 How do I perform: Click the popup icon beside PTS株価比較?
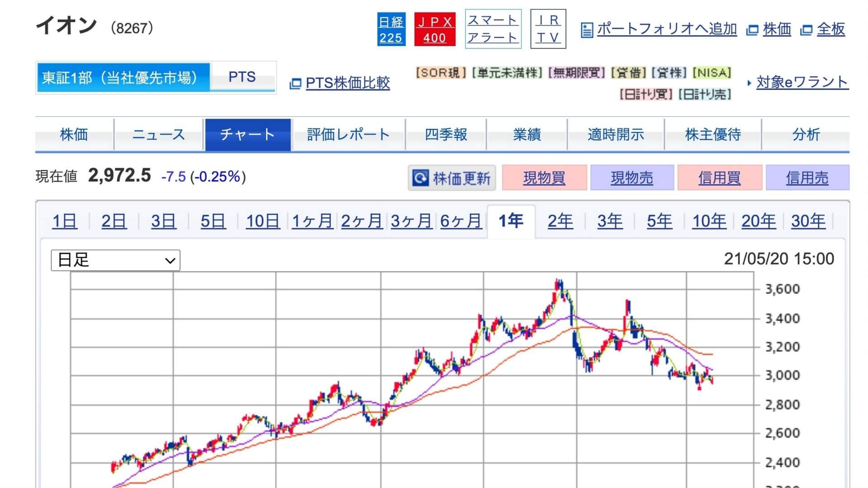click(x=295, y=84)
